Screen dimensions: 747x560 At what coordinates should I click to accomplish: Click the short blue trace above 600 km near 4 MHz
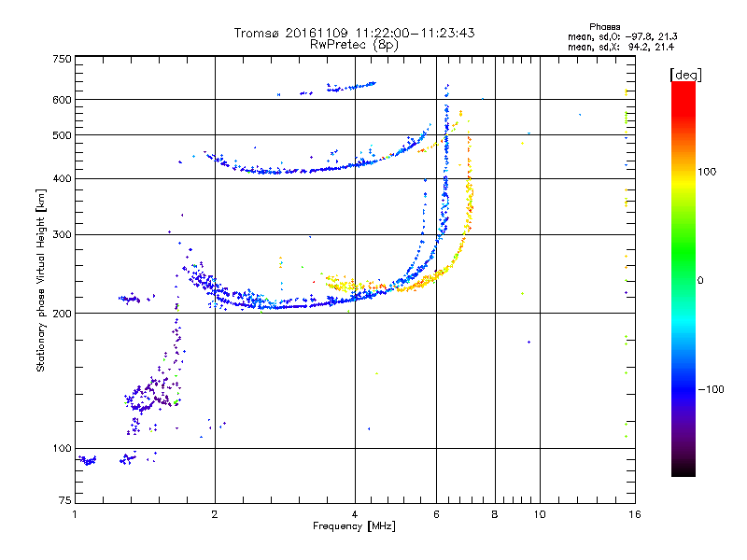[x=351, y=87]
